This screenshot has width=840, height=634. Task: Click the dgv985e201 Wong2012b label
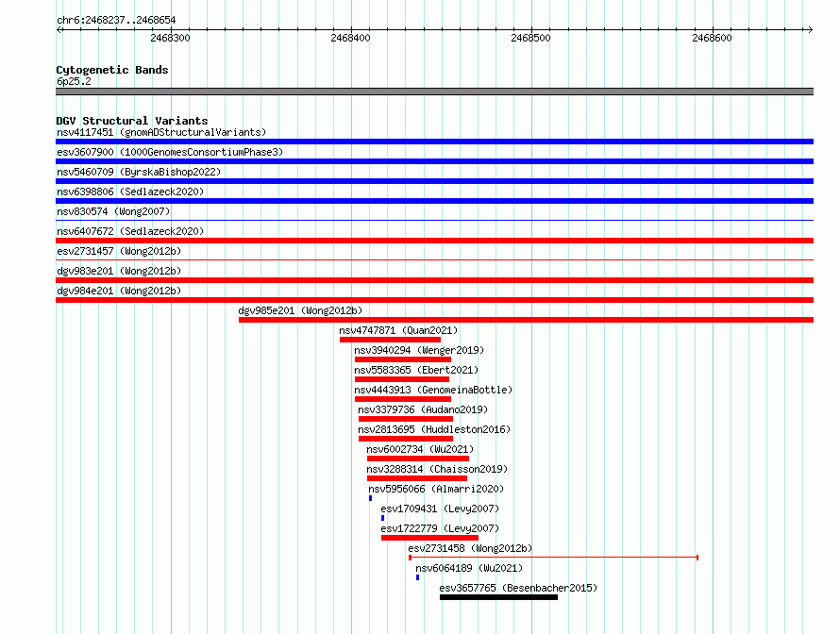click(300, 310)
